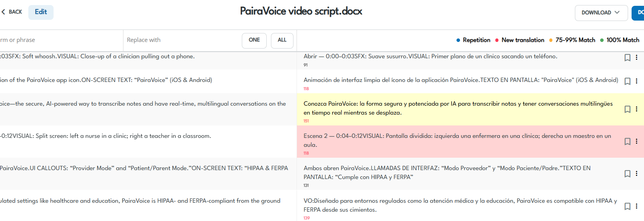The image size is (644, 221).
Task: Click the red New translation legend dot
Action: (497, 40)
